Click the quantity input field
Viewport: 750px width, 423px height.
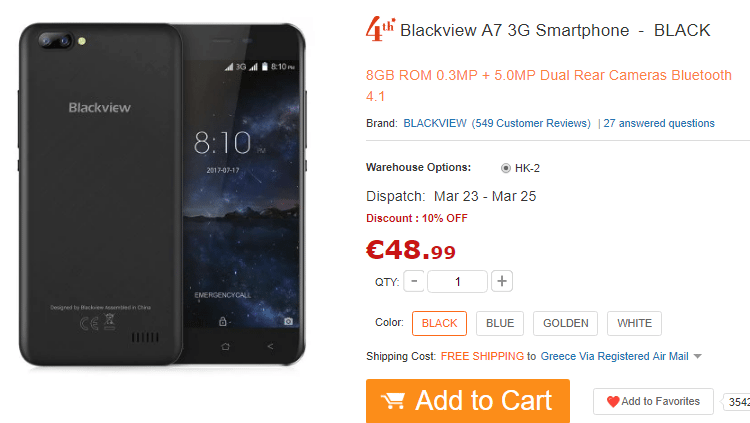[457, 281]
